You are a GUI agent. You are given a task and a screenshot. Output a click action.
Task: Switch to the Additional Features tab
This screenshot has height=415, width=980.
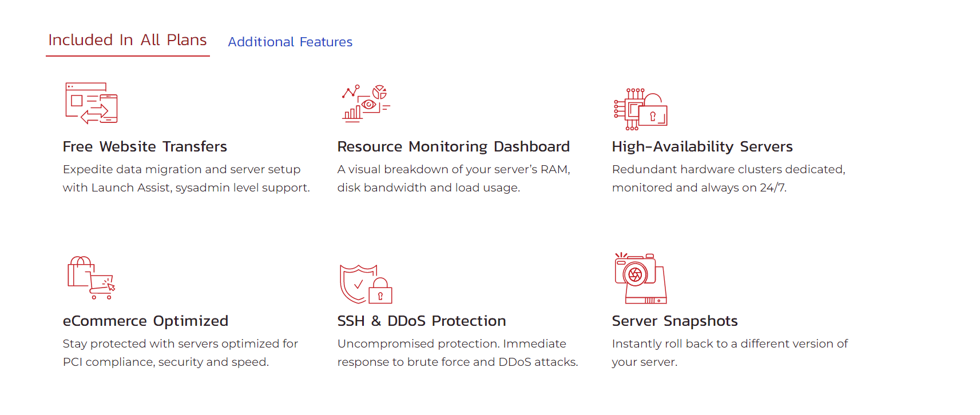click(290, 42)
